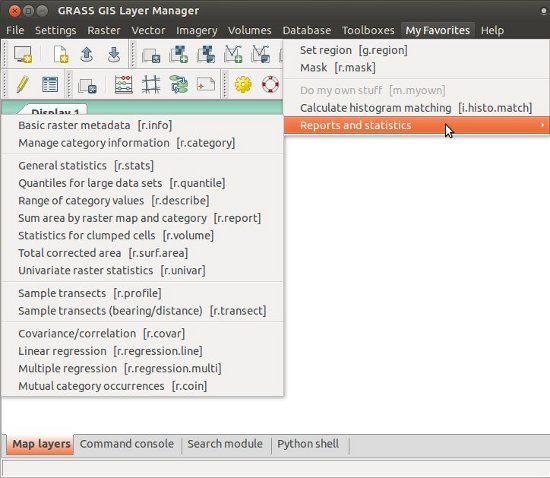
Task: Click the add raster map layer icon
Action: (179, 55)
